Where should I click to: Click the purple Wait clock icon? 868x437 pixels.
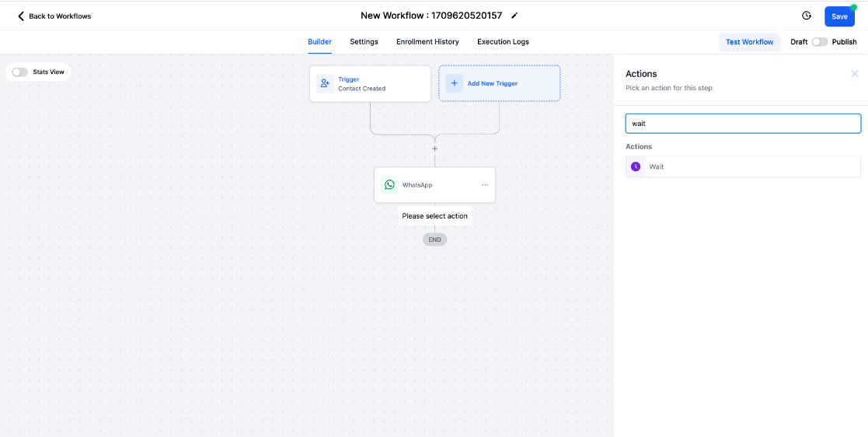click(x=636, y=166)
